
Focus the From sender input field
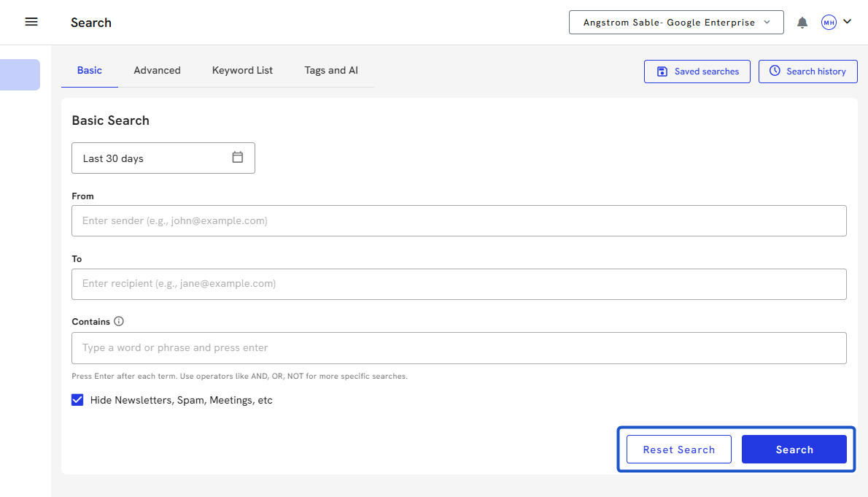458,220
